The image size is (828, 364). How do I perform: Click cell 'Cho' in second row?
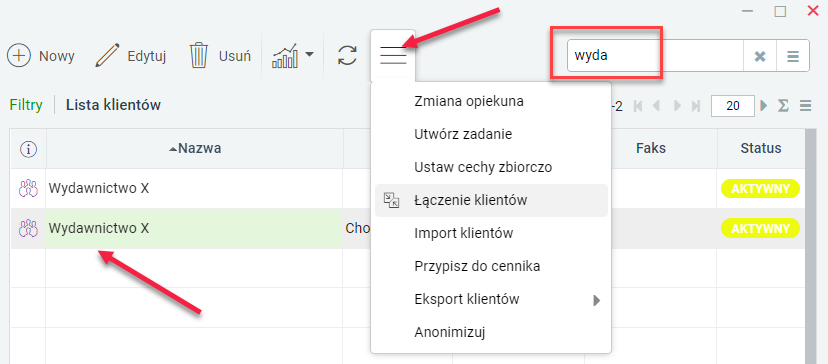(x=357, y=228)
